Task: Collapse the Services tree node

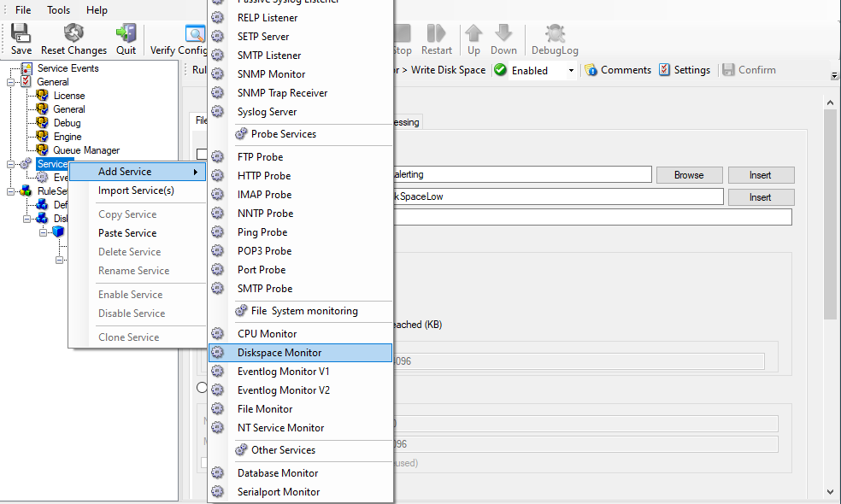Action: (x=12, y=164)
